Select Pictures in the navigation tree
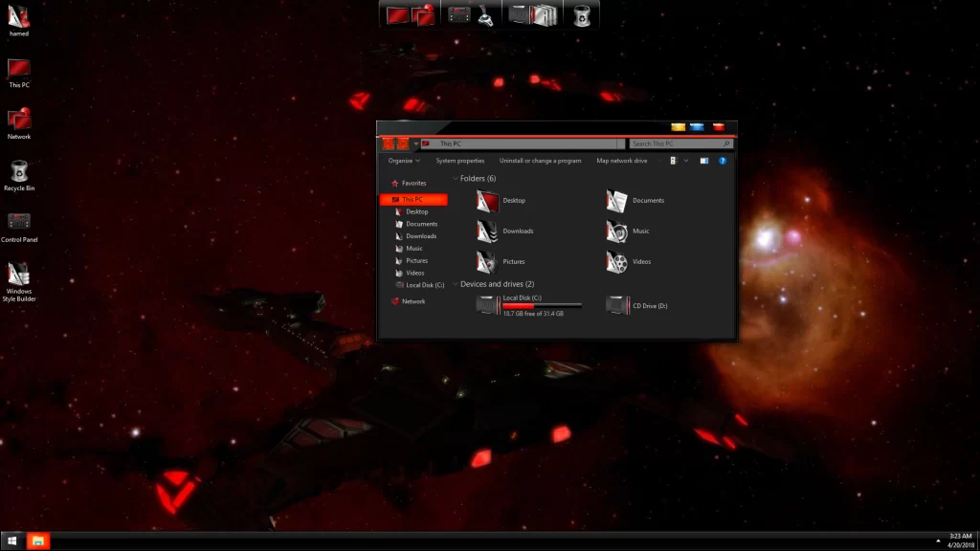This screenshot has width=980, height=551. pyautogui.click(x=416, y=260)
